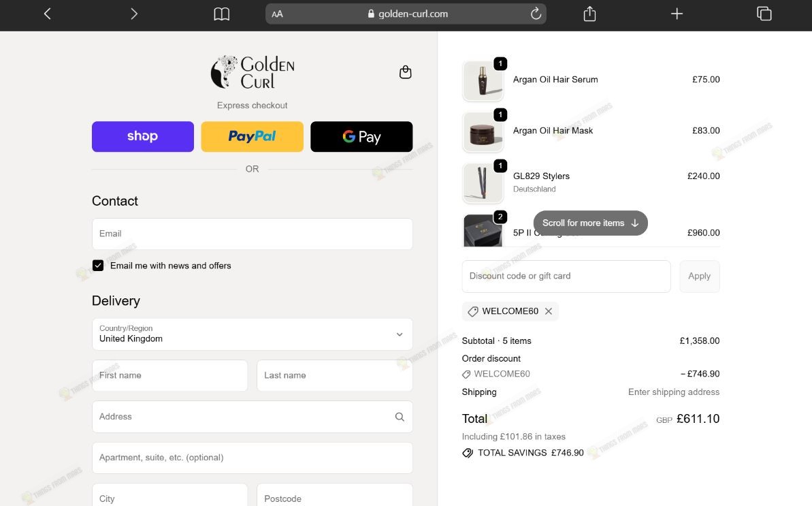
Task: Focus the Last name field
Action: point(335,375)
